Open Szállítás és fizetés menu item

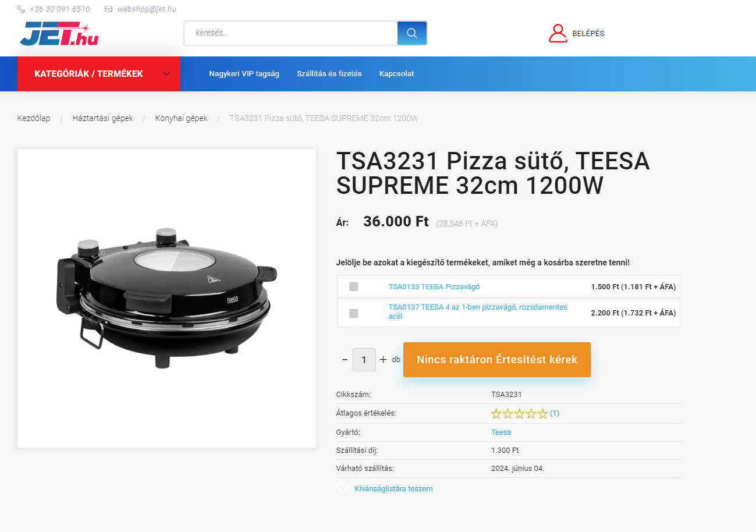coord(329,74)
